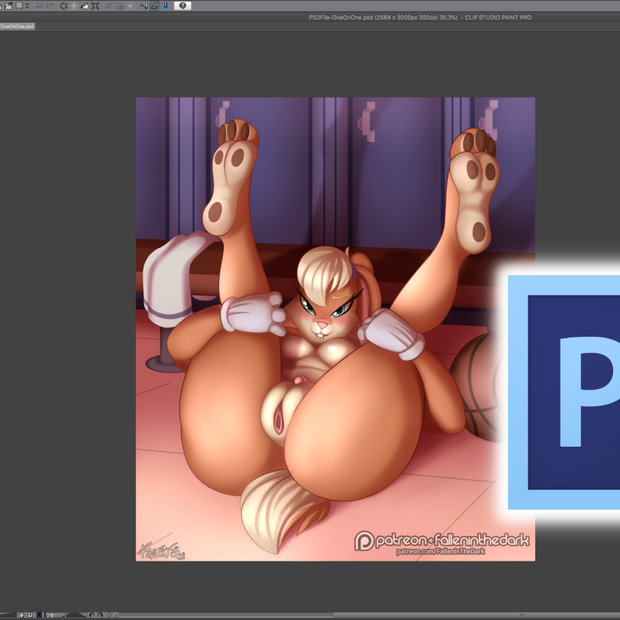The image size is (620, 620).
Task: Expand the arrow beside the Save icon
Action: click(26, 5)
